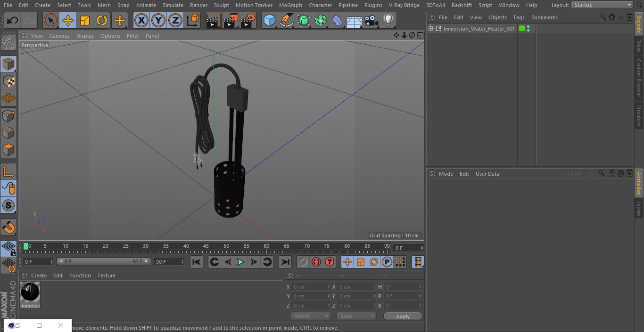
Task: Click object manager search icon
Action: pos(603,17)
